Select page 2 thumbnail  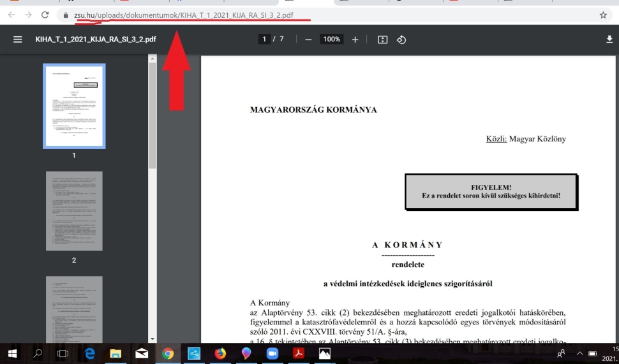[74, 211]
